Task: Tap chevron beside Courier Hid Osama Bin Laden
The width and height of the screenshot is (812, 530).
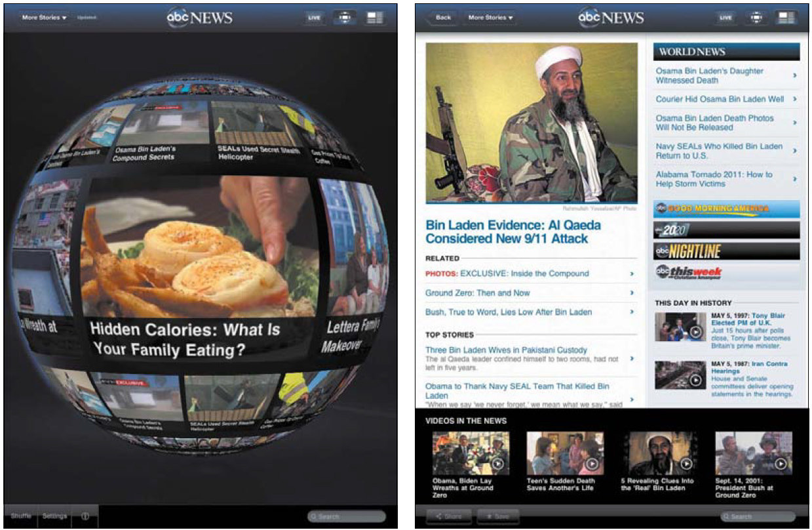Action: click(x=795, y=99)
